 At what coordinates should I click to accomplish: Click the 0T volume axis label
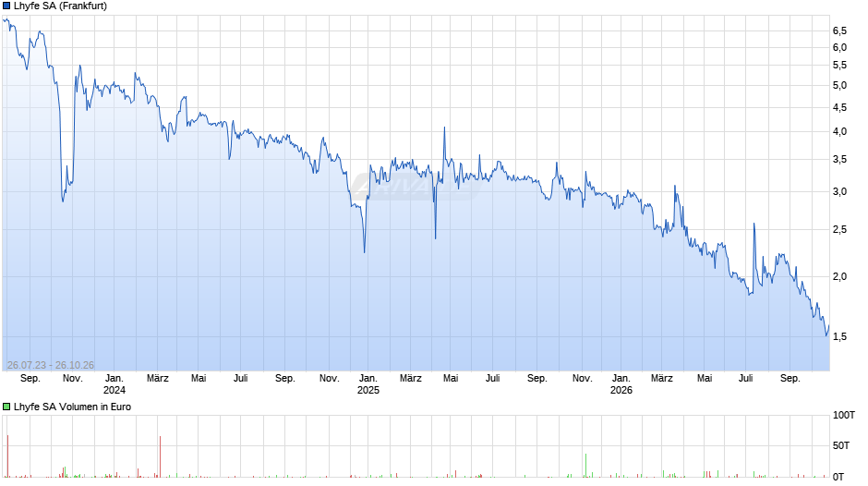coord(838,477)
